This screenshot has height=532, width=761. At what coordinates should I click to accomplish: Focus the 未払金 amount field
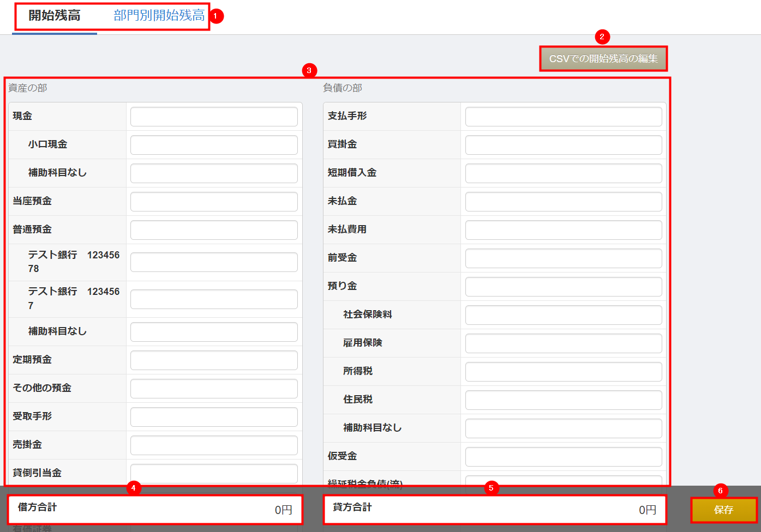(x=564, y=202)
